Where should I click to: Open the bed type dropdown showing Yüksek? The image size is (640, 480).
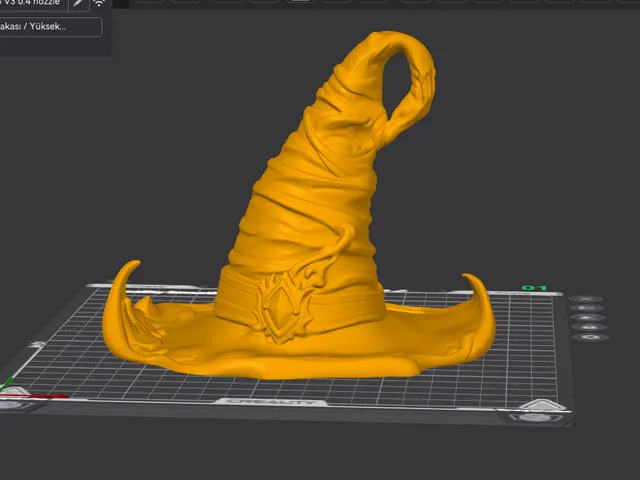(49, 27)
